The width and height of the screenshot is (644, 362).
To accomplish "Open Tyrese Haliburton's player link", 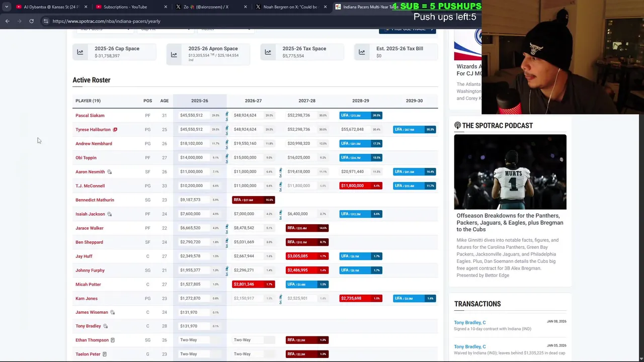I will [93, 130].
